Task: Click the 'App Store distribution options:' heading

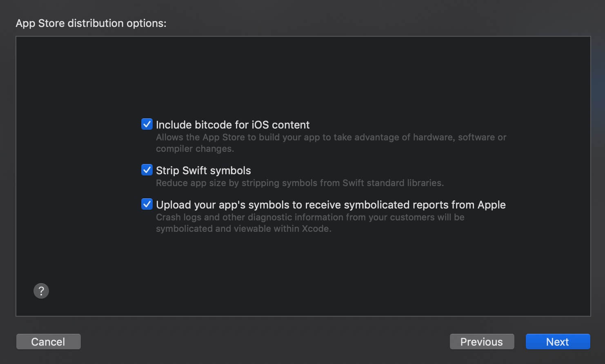Action: point(91,23)
